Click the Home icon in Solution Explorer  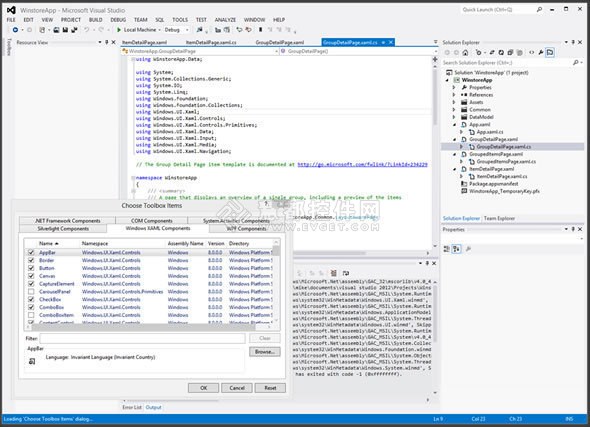[465, 53]
